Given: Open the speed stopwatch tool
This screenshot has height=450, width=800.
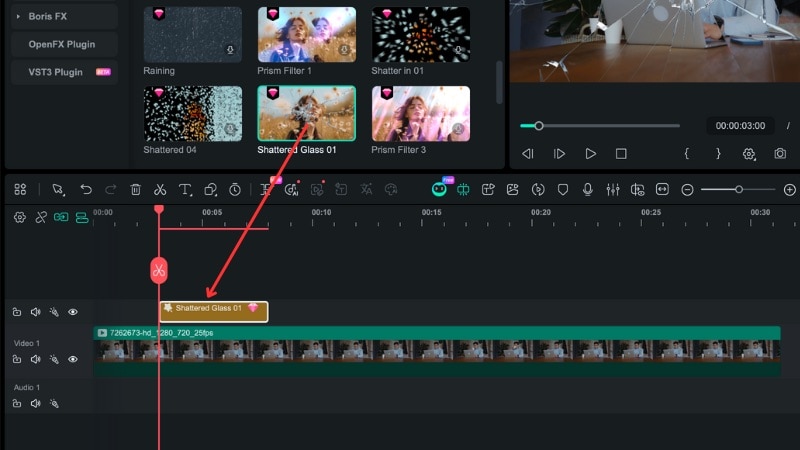Looking at the screenshot, I should pos(235,190).
